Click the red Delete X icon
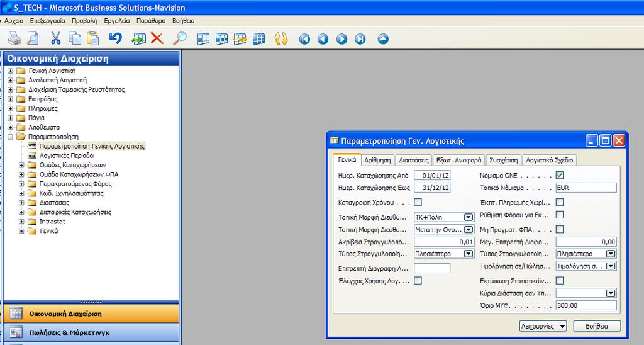Screen dimensions: 644x345 pyautogui.click(x=157, y=38)
